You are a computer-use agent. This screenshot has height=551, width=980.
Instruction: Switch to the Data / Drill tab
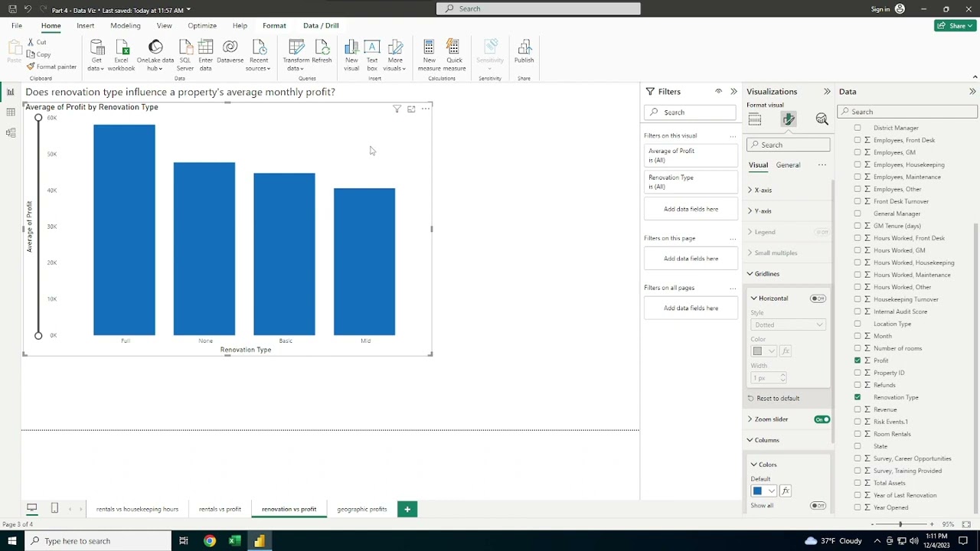point(321,25)
